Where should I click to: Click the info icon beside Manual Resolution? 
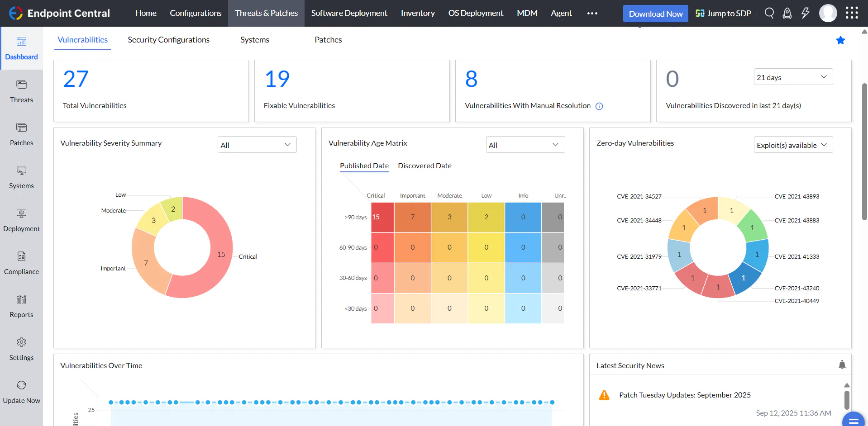599,106
